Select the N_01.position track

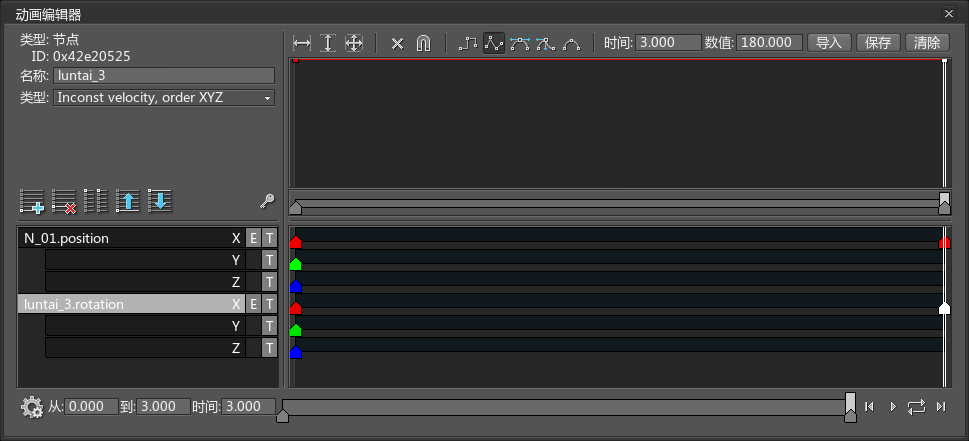point(124,238)
